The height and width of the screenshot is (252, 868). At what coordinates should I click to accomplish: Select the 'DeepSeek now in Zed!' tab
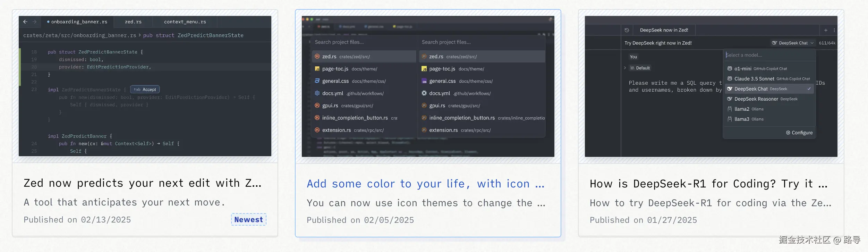click(x=664, y=30)
